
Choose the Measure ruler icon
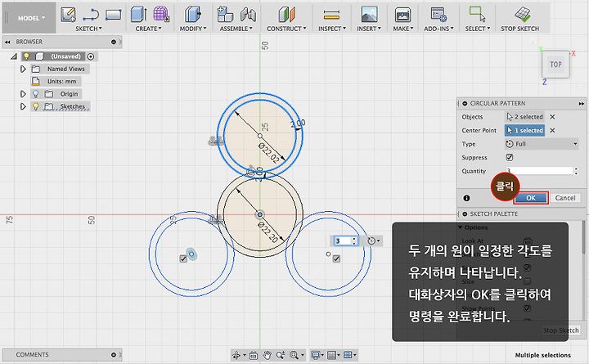331,15
